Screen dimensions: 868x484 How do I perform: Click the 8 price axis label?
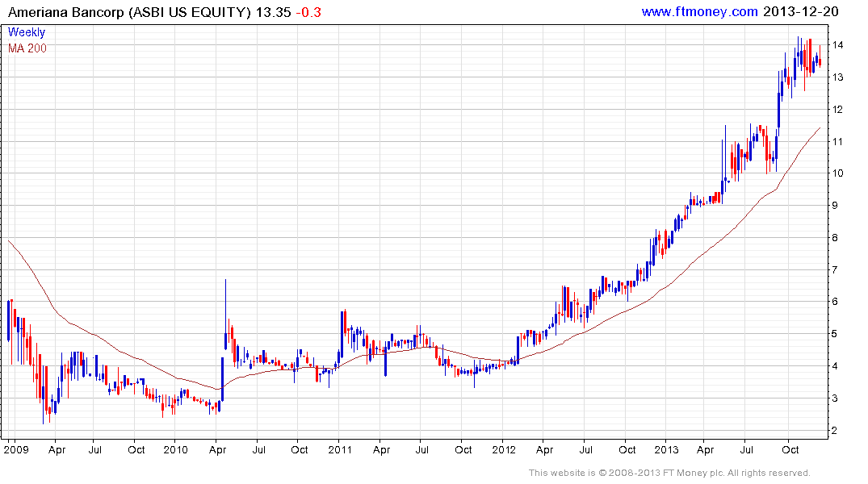tap(835, 238)
